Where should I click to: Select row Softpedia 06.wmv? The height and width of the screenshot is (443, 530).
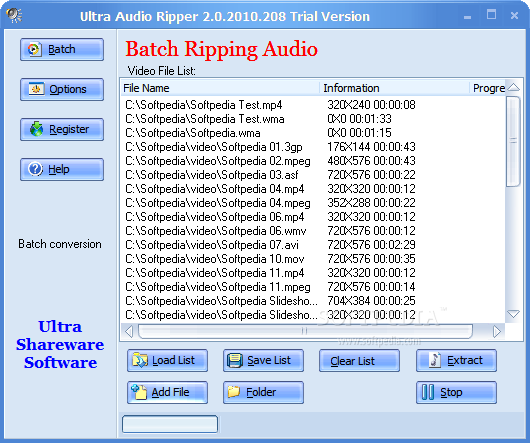tap(313, 231)
